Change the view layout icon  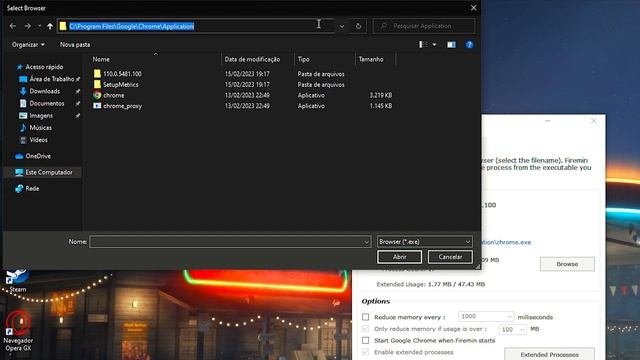pos(423,44)
